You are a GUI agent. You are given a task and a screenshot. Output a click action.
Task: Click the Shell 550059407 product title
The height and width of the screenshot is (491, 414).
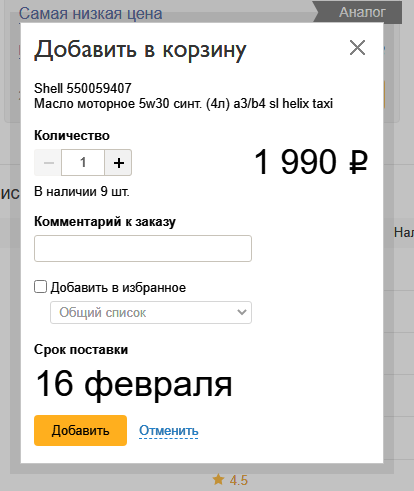[x=83, y=88]
